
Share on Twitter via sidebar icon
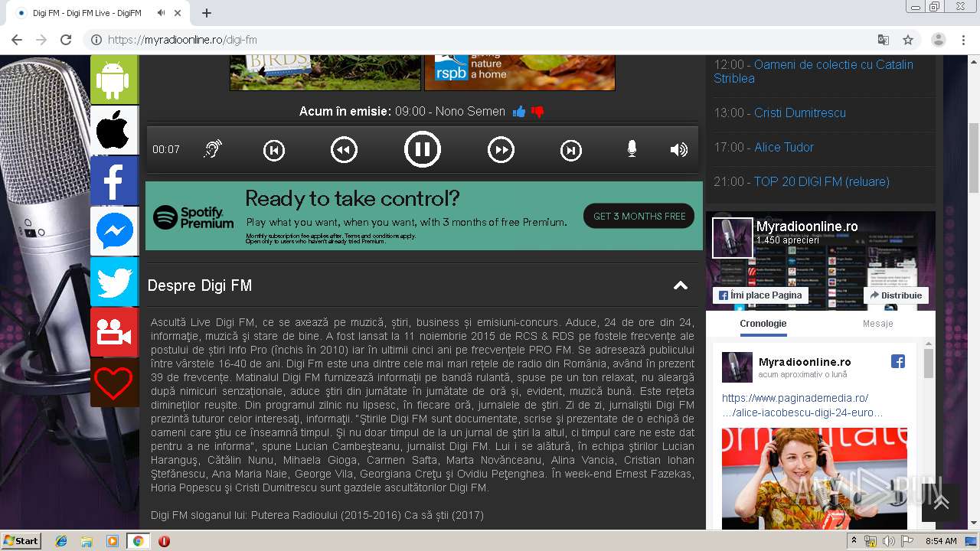(x=114, y=282)
